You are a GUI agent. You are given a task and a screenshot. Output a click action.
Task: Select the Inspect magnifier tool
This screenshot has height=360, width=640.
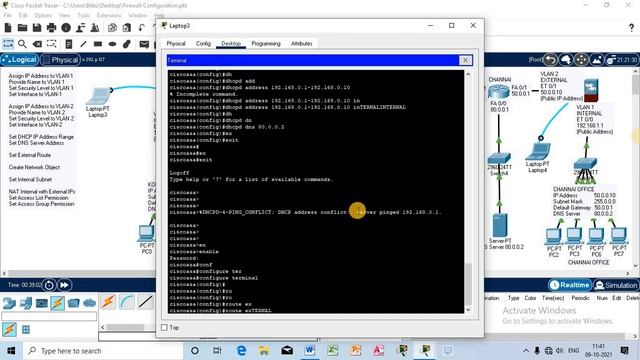22,44
